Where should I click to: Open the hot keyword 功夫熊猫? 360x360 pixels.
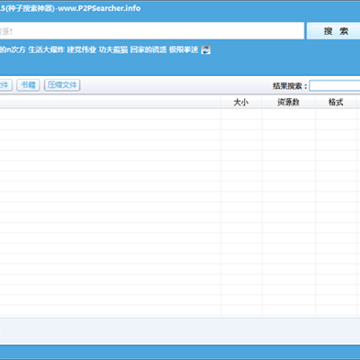113,50
